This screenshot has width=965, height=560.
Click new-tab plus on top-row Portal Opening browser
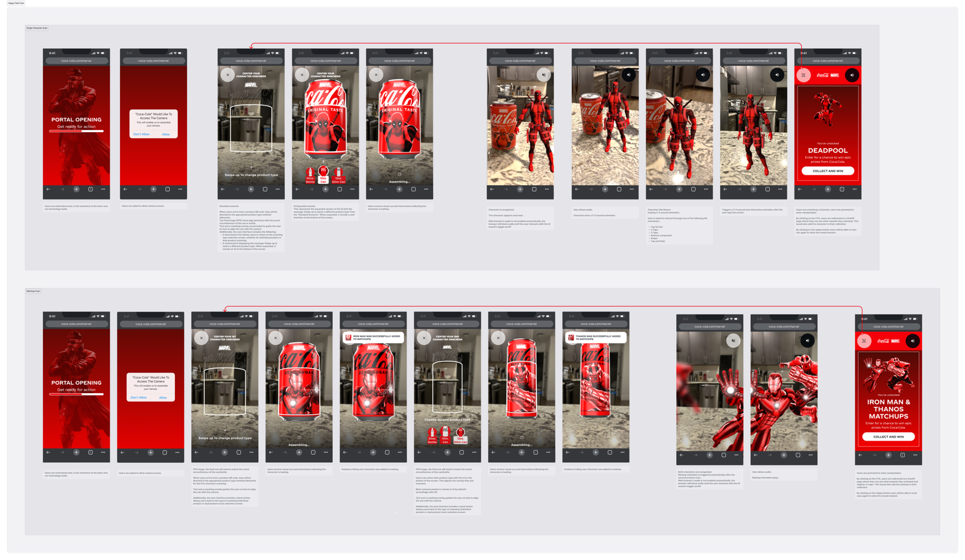coord(77,189)
